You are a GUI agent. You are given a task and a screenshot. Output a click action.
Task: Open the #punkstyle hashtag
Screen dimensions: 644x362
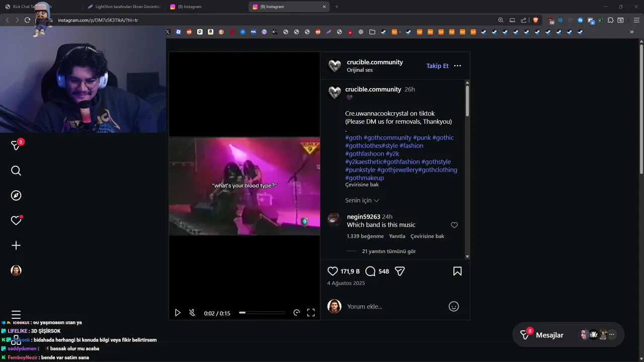[360, 170]
